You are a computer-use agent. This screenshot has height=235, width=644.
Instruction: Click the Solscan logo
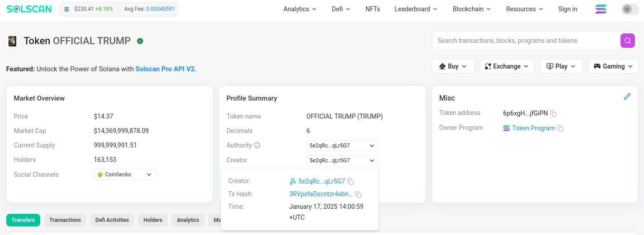click(x=29, y=9)
